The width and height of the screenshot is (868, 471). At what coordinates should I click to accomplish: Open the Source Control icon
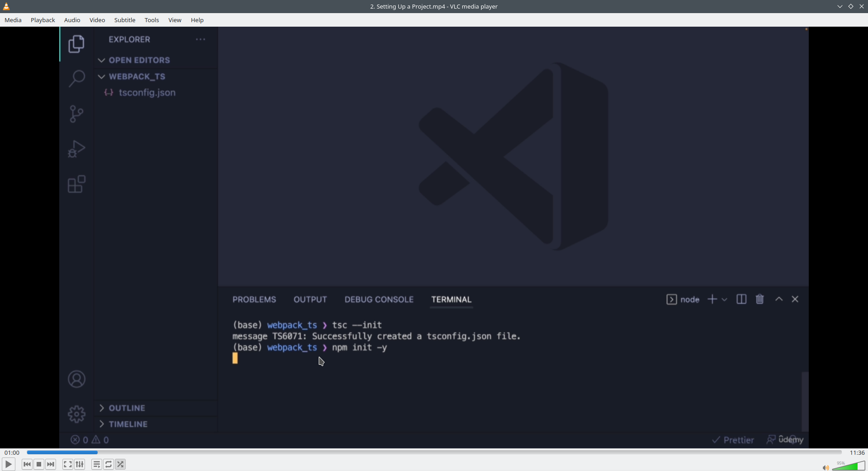(x=76, y=114)
